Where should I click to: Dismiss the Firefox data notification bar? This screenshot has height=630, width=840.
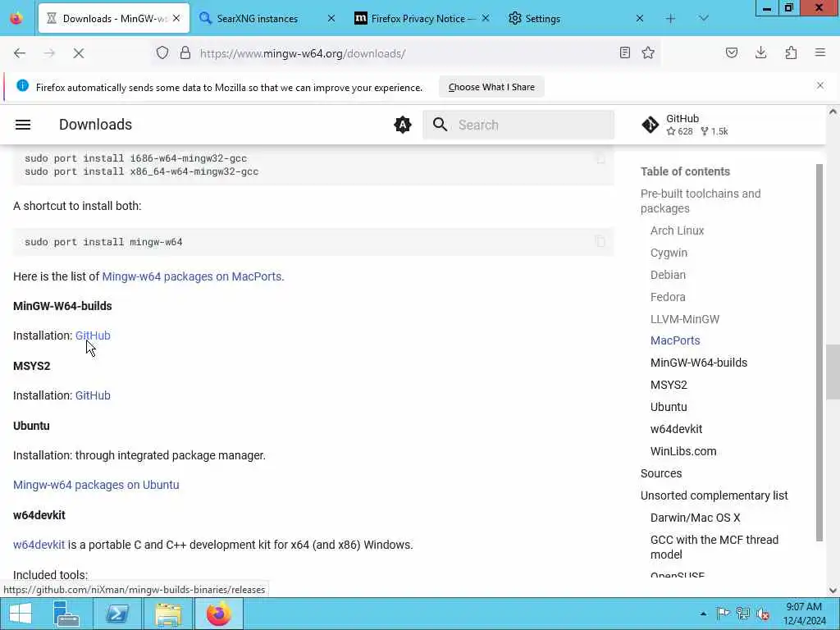(x=820, y=85)
